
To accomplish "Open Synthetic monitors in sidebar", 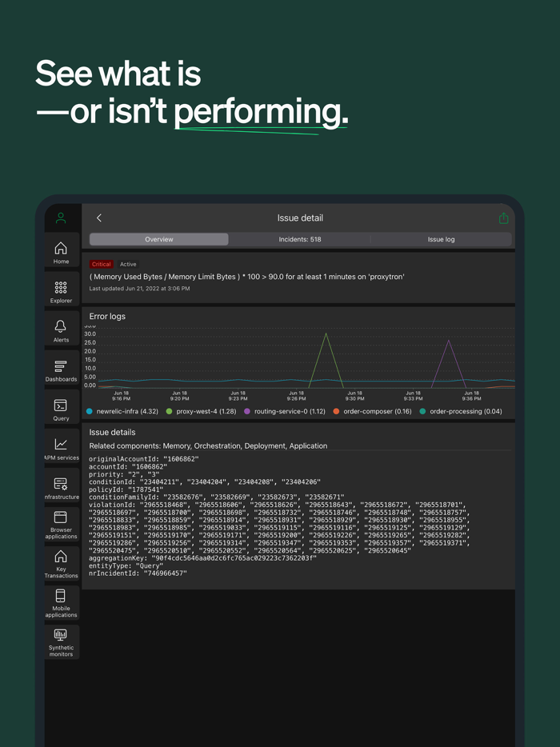I will (x=61, y=642).
